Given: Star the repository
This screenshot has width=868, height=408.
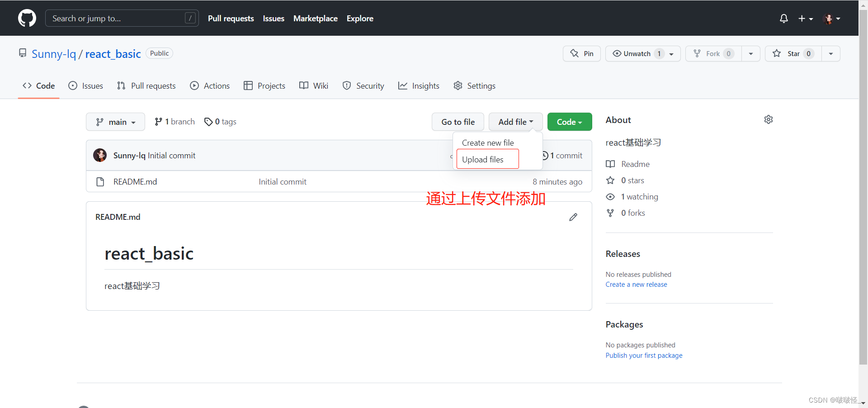Looking at the screenshot, I should click(x=793, y=53).
